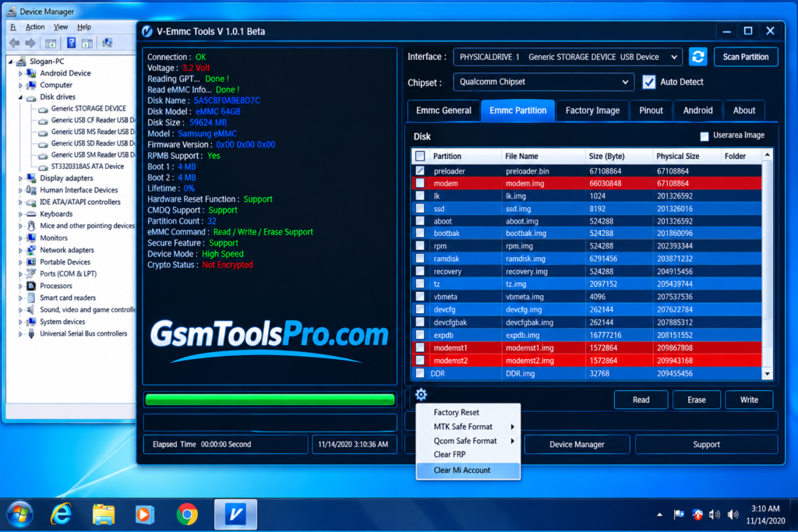Open the Windows Start button
The height and width of the screenshot is (532, 798).
coord(19,514)
